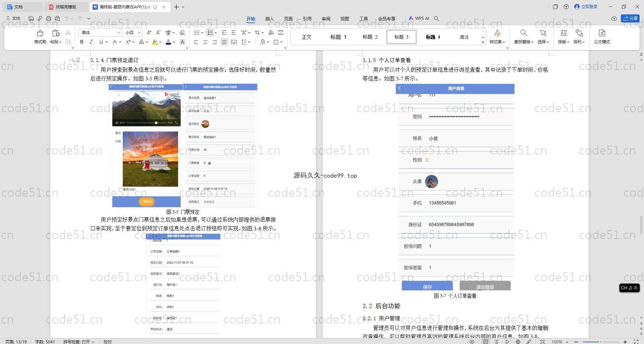Click the web layout globe icon in status bar

[518, 342]
